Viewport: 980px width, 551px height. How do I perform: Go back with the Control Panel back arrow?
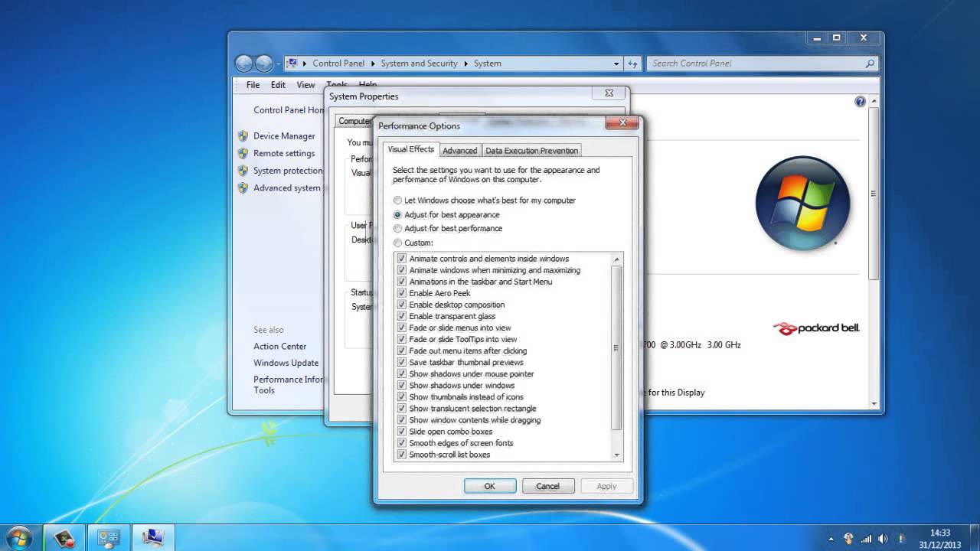pyautogui.click(x=244, y=64)
